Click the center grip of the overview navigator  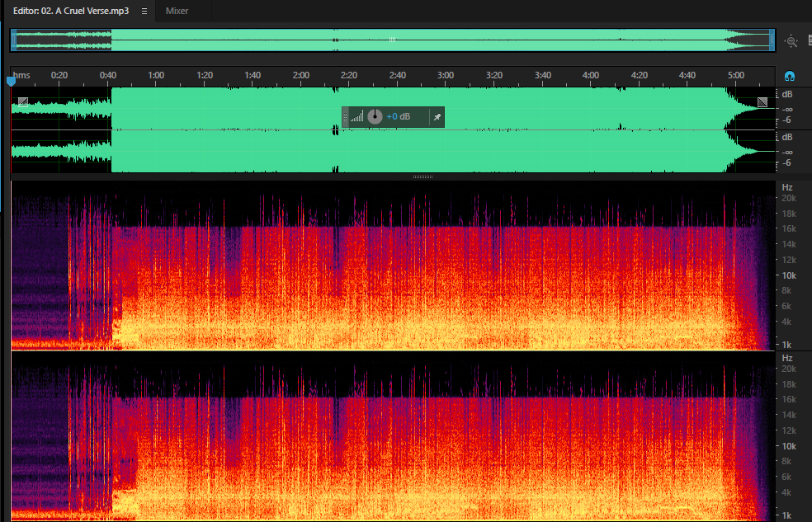[x=393, y=40]
